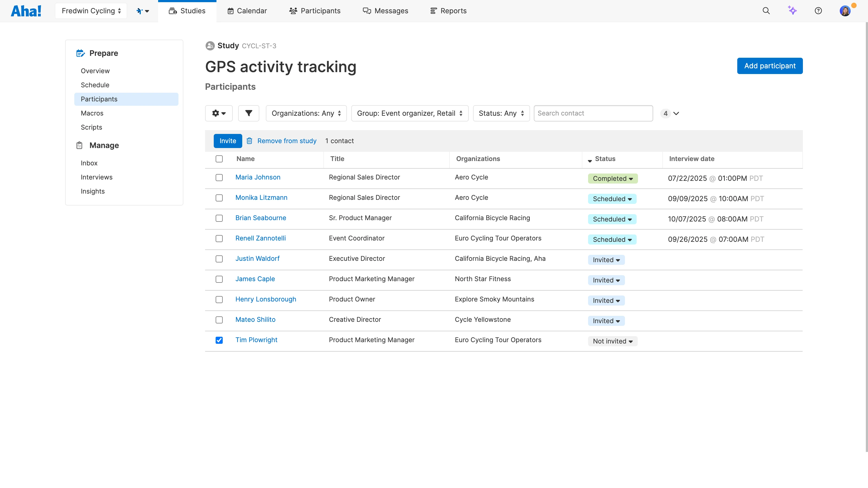The height and width of the screenshot is (488, 868).
Task: Open Interviews in the Manage sidebar
Action: point(96,177)
